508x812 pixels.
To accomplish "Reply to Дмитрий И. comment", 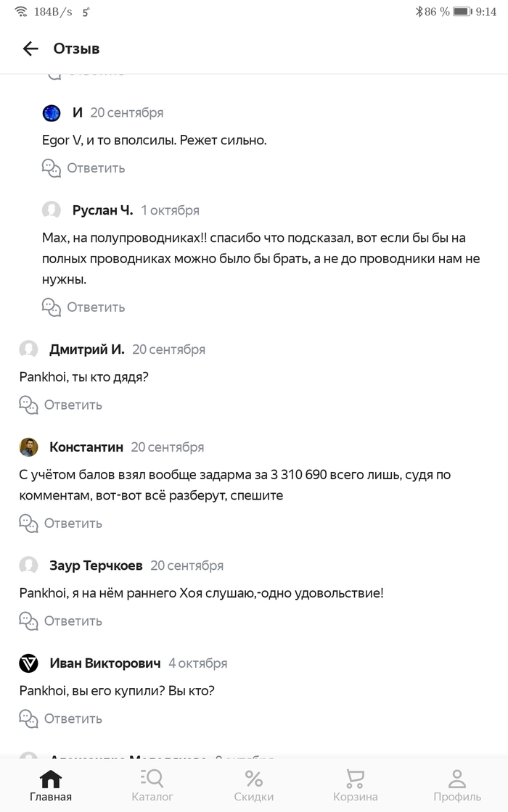I will [73, 405].
